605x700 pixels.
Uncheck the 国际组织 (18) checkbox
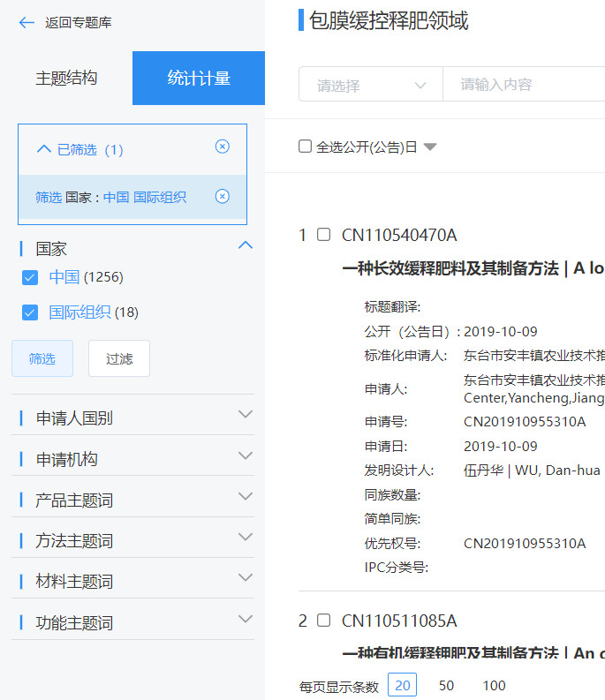[x=30, y=312]
